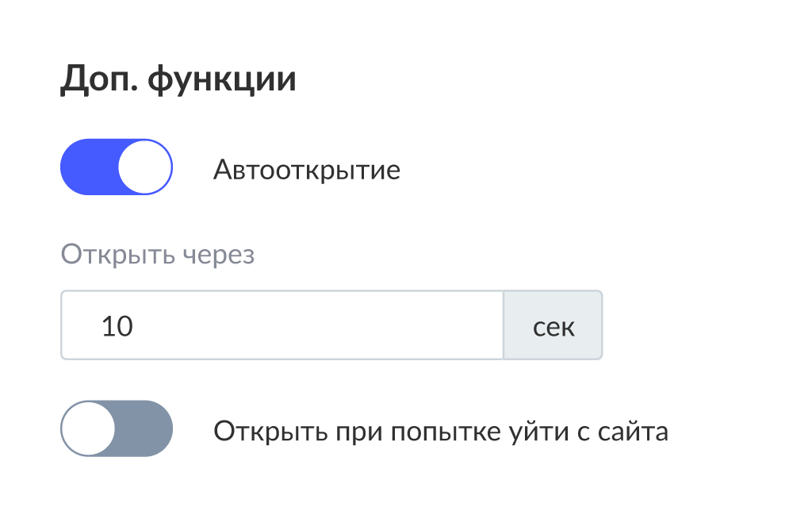Click the Доп. функции heading
This screenshot has height=507, width=812.
[x=178, y=81]
